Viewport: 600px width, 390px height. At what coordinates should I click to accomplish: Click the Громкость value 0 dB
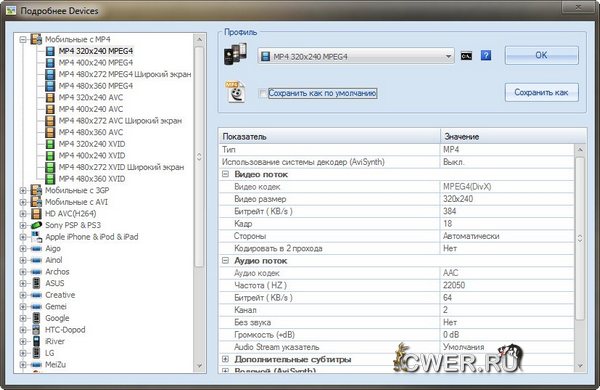[451, 335]
